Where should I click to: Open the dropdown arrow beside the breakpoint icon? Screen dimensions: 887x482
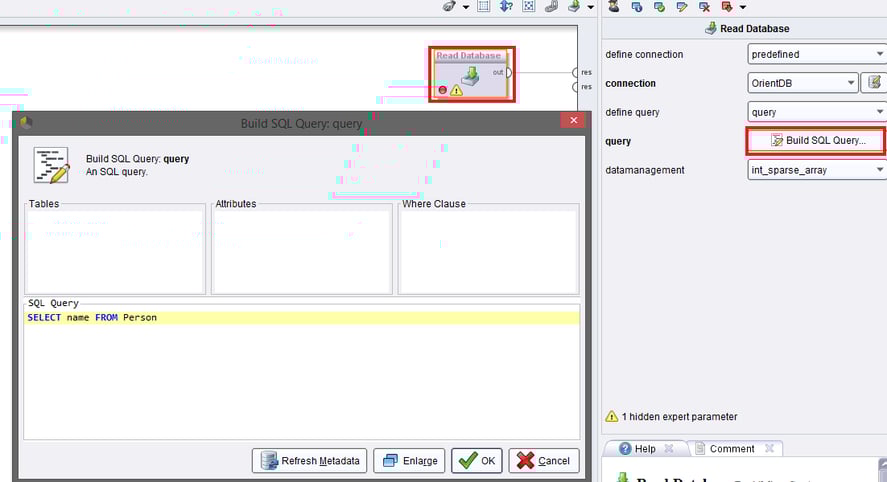pos(743,7)
